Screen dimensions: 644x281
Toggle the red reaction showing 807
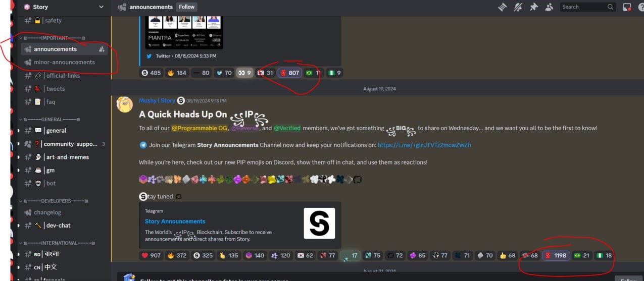click(x=290, y=73)
